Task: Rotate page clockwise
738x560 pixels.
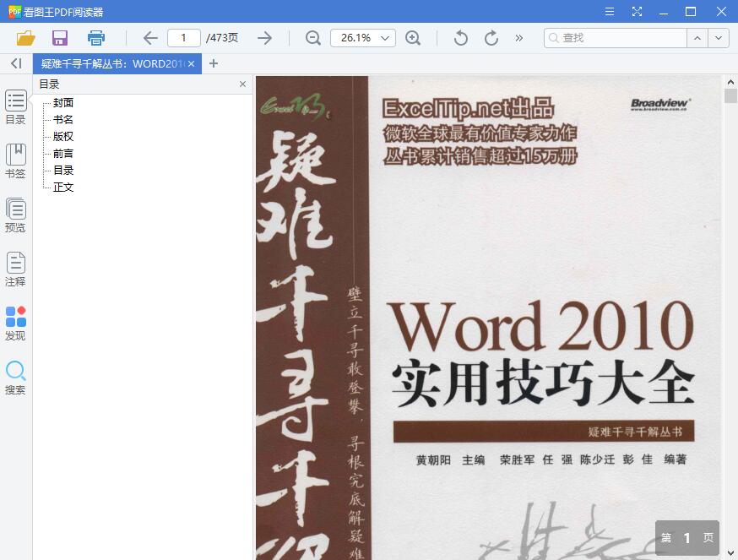Action: (491, 38)
